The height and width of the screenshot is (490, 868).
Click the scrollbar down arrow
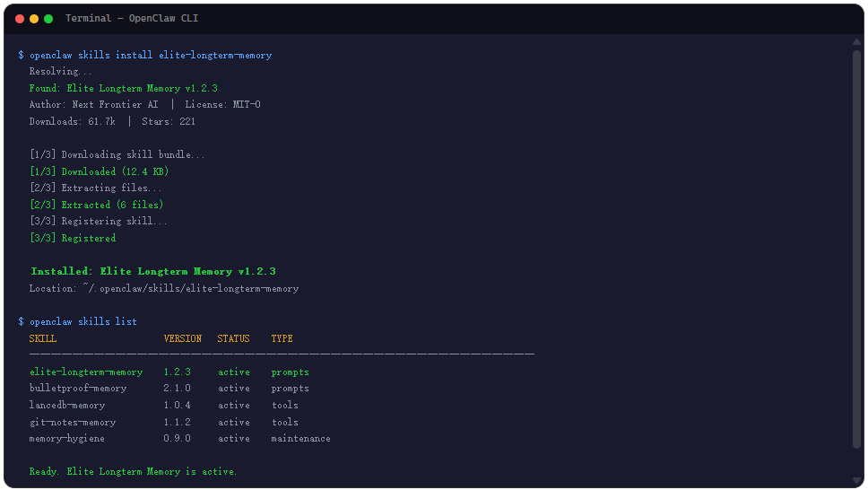pos(857,481)
